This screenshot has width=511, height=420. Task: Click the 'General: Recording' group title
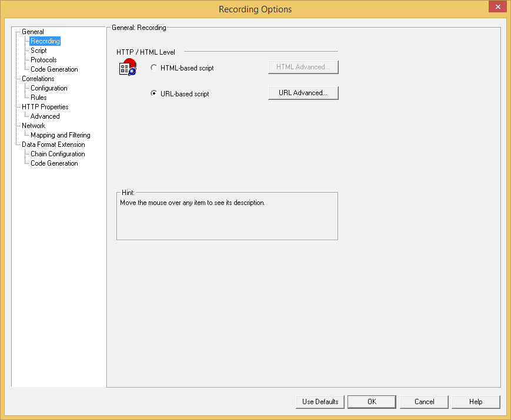[x=139, y=28]
